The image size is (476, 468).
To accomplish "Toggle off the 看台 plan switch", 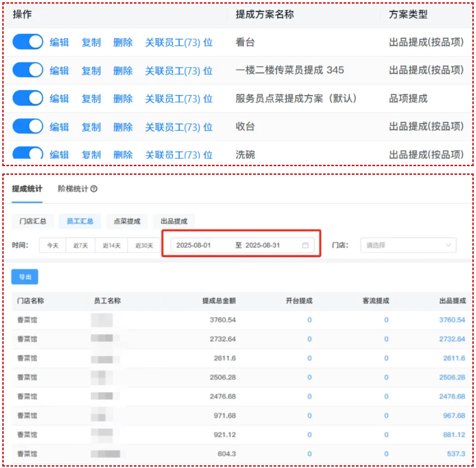I will pyautogui.click(x=27, y=42).
